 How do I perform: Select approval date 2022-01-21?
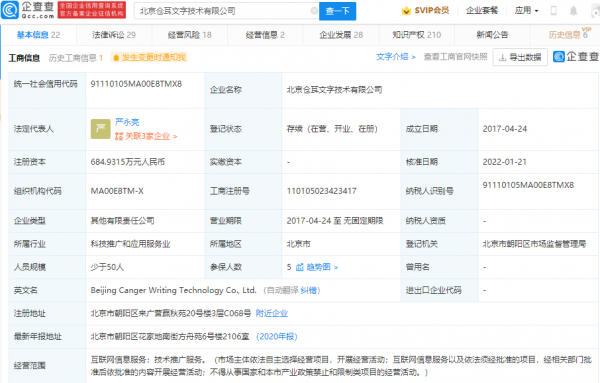point(505,162)
